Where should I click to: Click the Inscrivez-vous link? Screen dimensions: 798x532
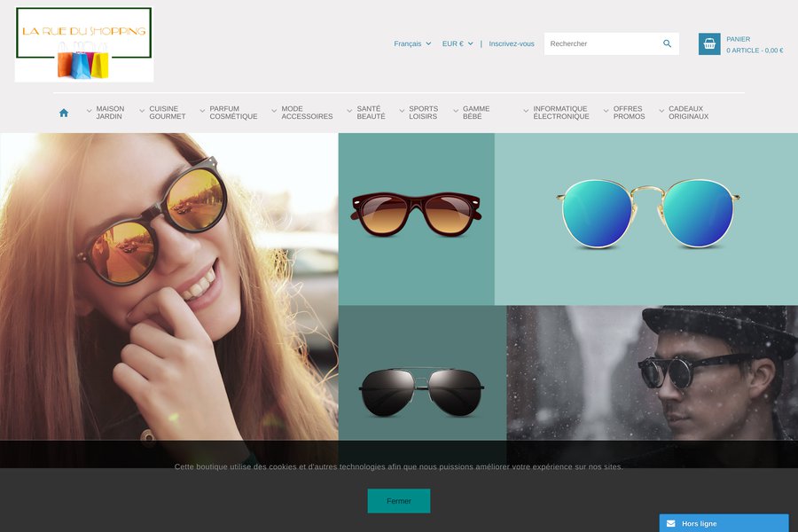click(x=512, y=43)
